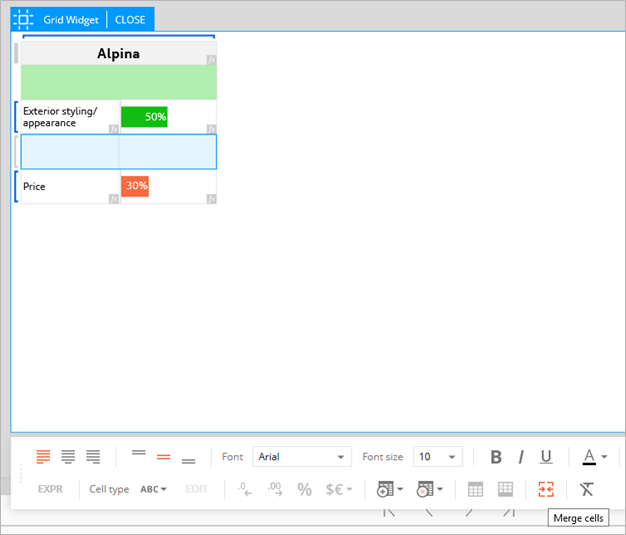
Task: Clear cell formatting
Action: (x=586, y=489)
